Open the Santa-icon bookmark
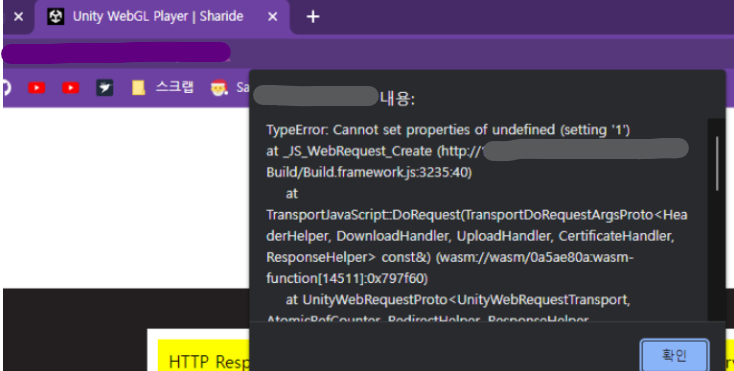This screenshot has width=734, height=371. [229, 87]
